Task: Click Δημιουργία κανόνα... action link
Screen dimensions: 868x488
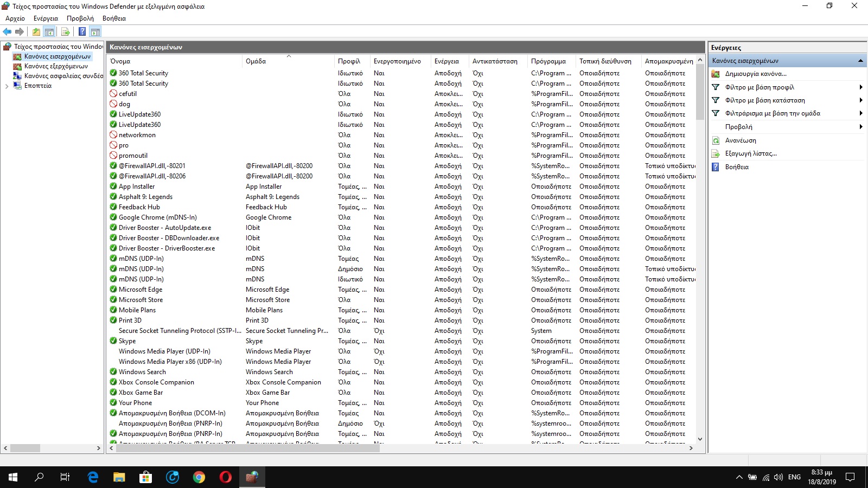Action: [x=756, y=74]
